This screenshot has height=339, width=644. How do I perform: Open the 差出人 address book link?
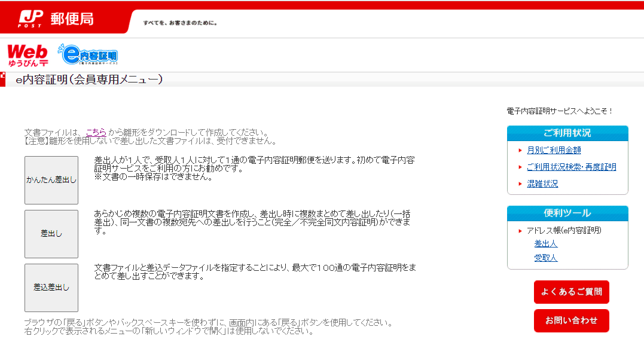545,244
